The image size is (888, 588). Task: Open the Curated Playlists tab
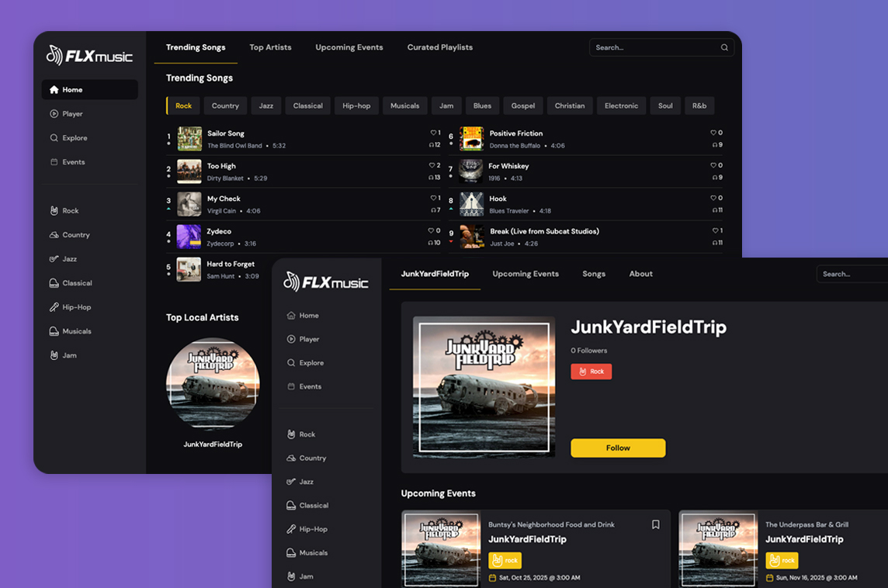(439, 47)
